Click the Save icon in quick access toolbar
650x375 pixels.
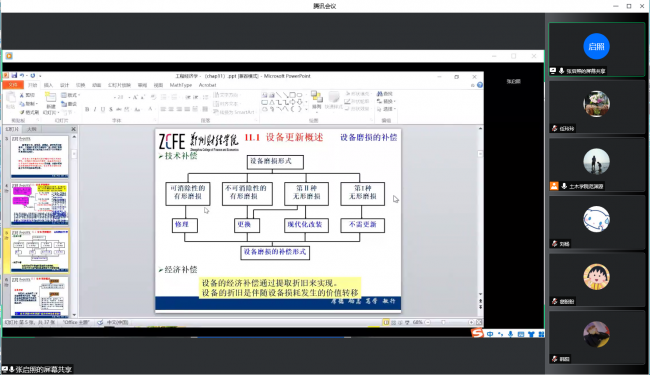tap(14, 75)
